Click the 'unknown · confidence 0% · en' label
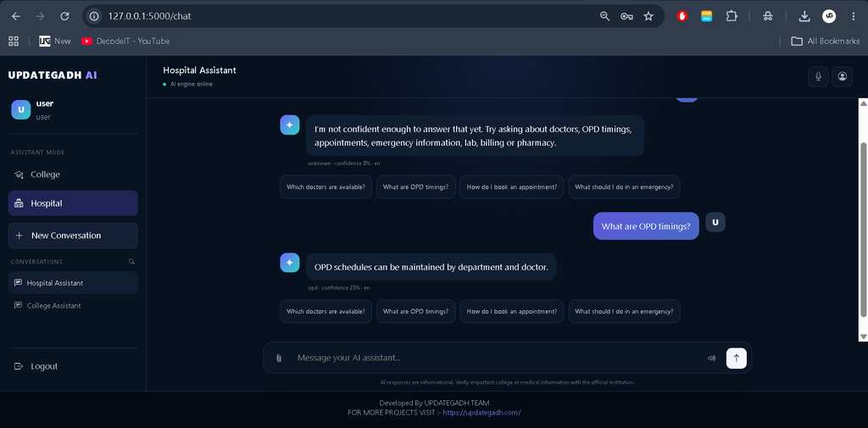The image size is (868, 428). 344,164
